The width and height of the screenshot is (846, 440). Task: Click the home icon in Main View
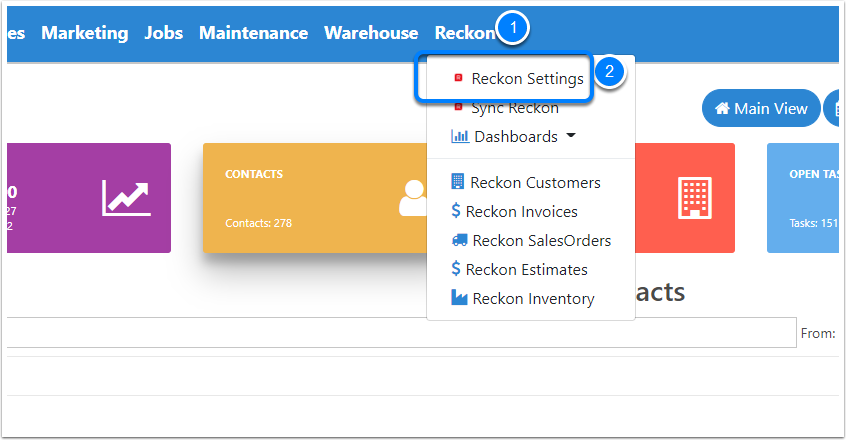tap(722, 108)
